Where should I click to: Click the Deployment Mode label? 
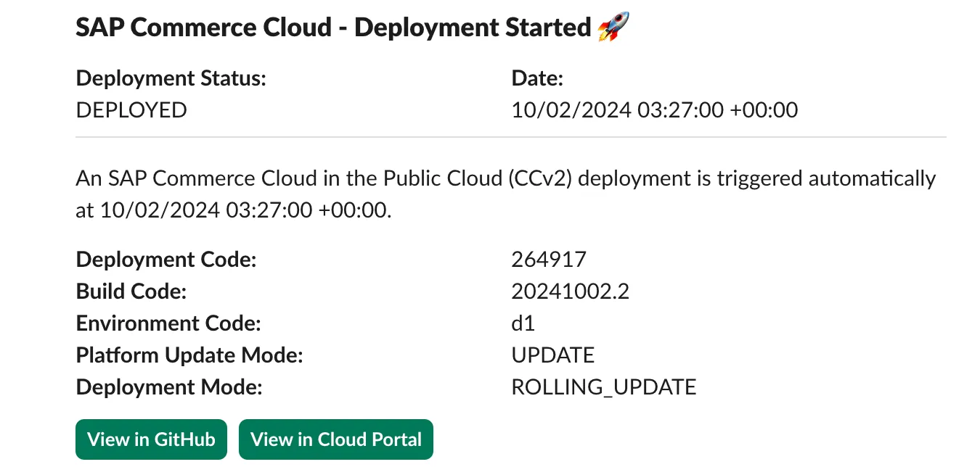(169, 387)
